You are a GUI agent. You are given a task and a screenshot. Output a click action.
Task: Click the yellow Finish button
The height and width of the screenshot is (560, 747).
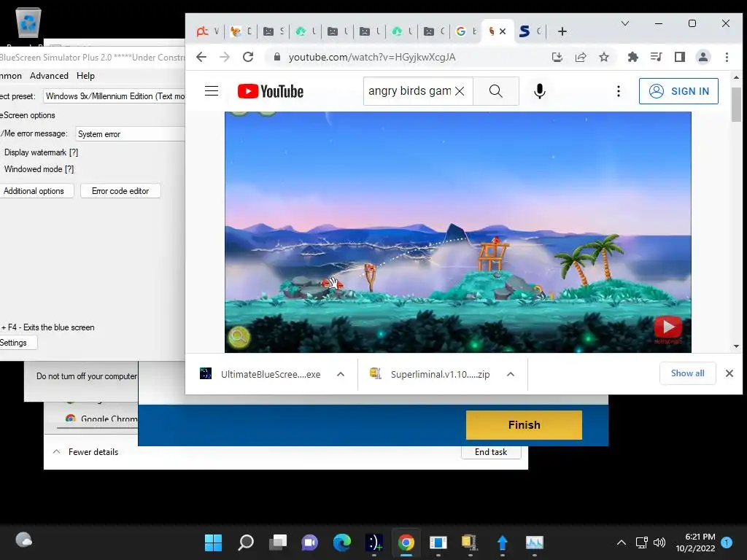click(524, 425)
